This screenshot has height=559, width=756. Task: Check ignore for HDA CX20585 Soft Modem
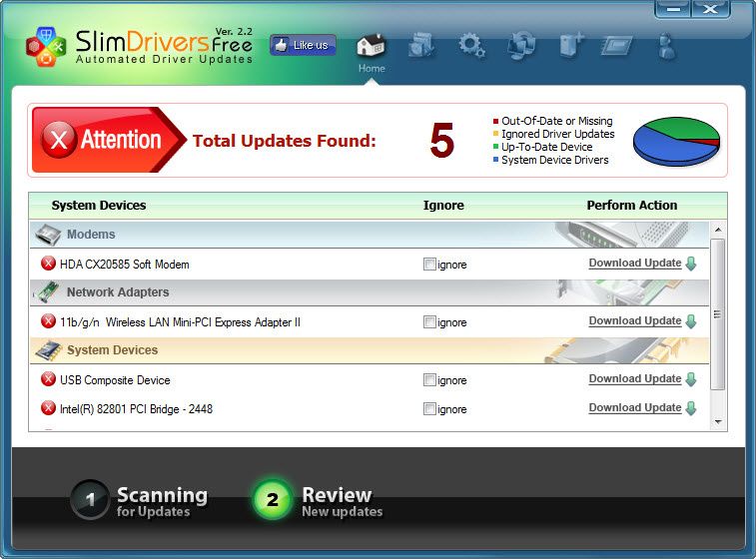point(429,265)
